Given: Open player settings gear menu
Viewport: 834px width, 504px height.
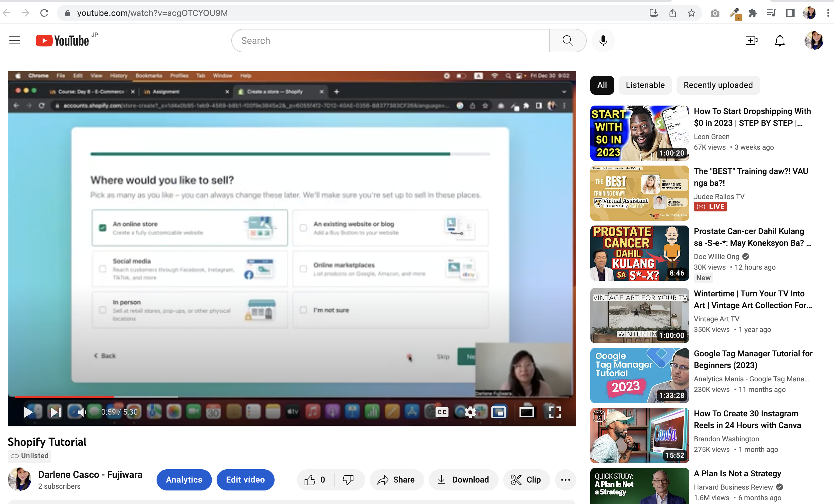Looking at the screenshot, I should pyautogui.click(x=470, y=412).
